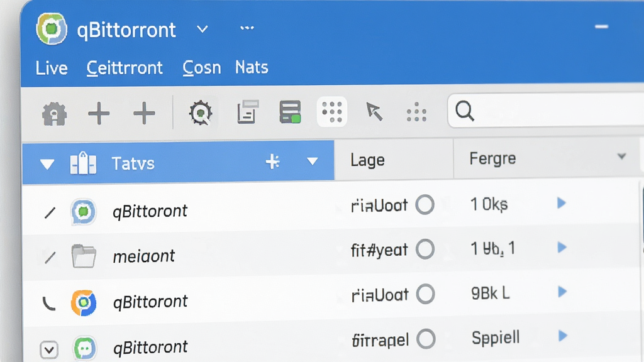The height and width of the screenshot is (362, 644).
Task: Open the Fergre column dropdown arrow
Action: point(621,156)
